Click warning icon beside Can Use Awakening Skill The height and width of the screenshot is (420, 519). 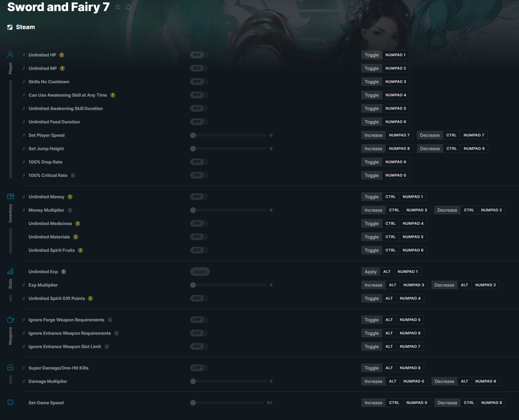pos(113,95)
